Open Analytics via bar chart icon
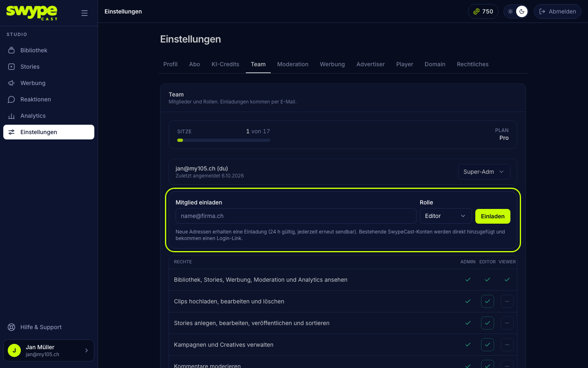 [x=11, y=116]
